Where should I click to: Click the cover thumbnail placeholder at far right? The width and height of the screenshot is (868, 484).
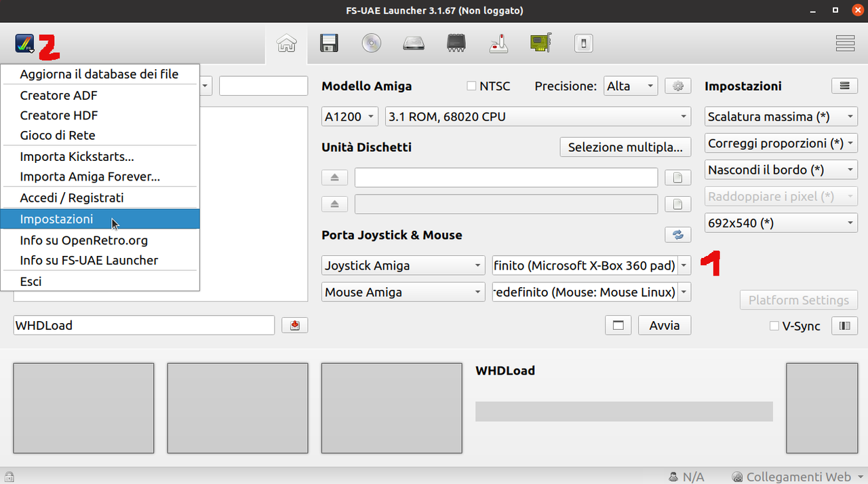[x=821, y=408]
